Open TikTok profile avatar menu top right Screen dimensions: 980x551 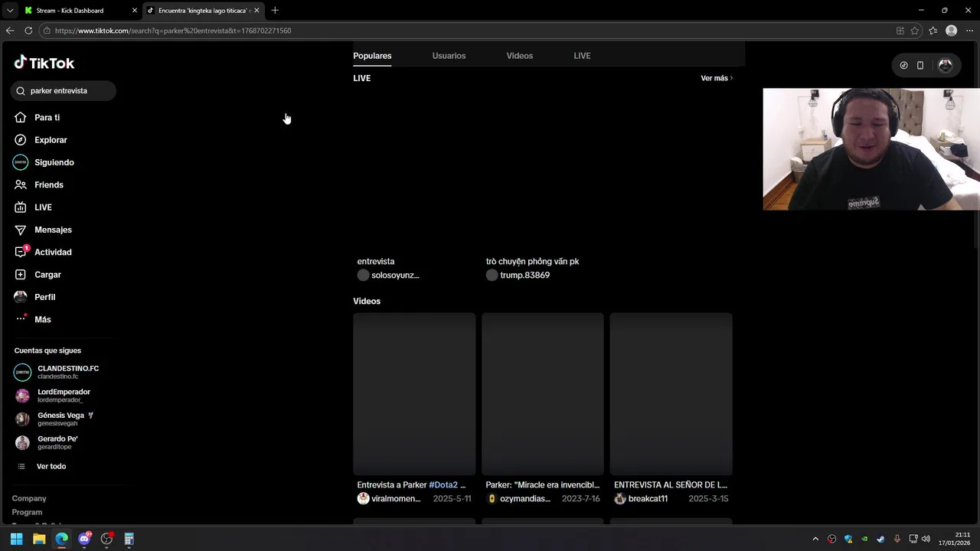pyautogui.click(x=946, y=66)
